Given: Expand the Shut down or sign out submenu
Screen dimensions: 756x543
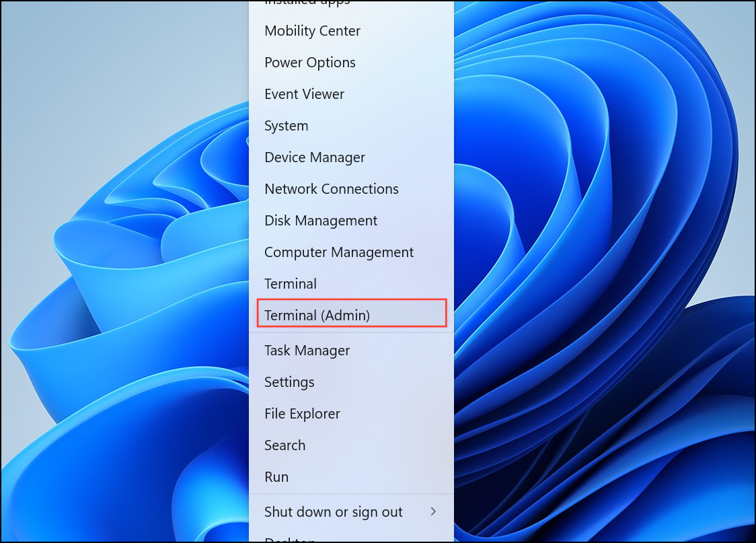Looking at the screenshot, I should (334, 512).
